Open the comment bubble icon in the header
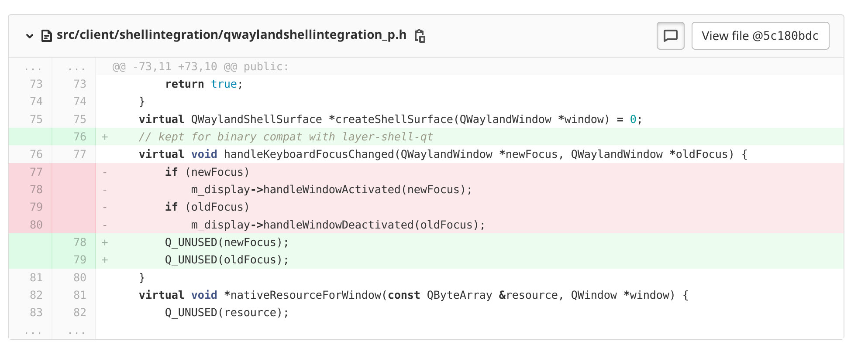Viewport: 868px width, 348px height. coord(670,36)
